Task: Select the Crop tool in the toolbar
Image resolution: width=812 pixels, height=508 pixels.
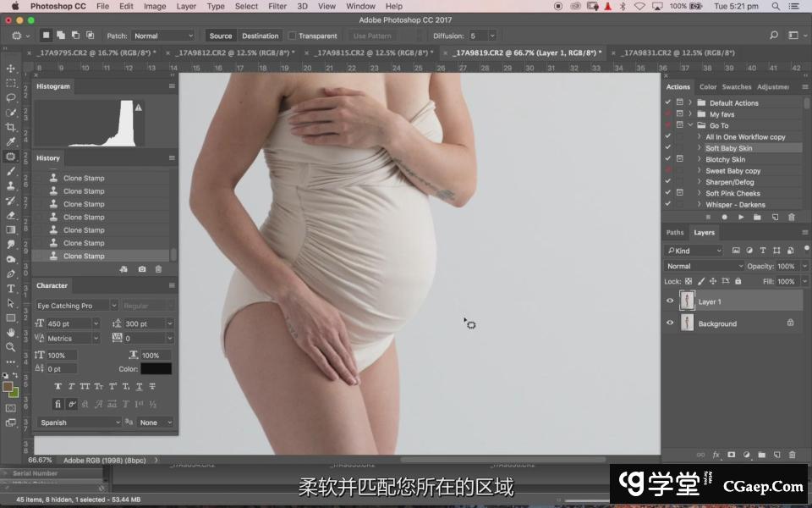Action: 11,127
